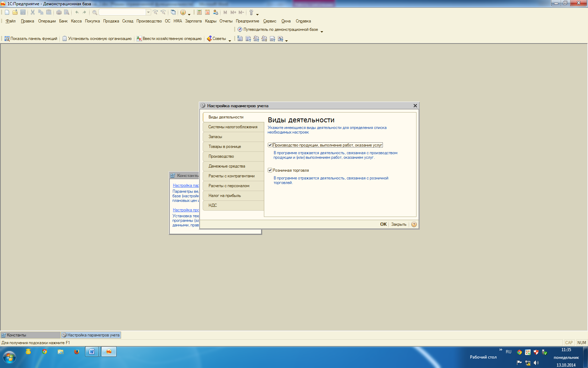Toggle Производство продукции, выполнение работ checkbox
This screenshot has width=588, height=368.
(270, 145)
